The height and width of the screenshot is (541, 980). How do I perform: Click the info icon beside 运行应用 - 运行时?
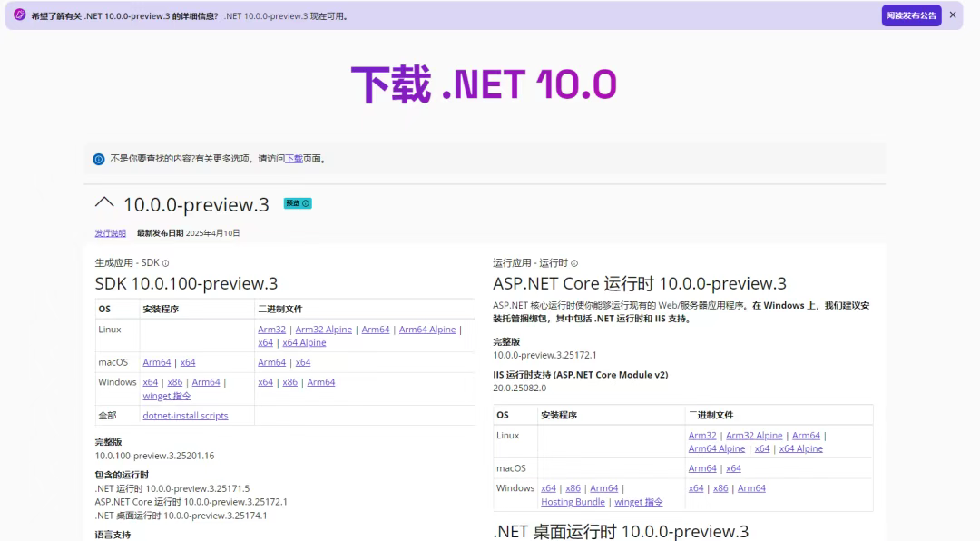[574, 263]
